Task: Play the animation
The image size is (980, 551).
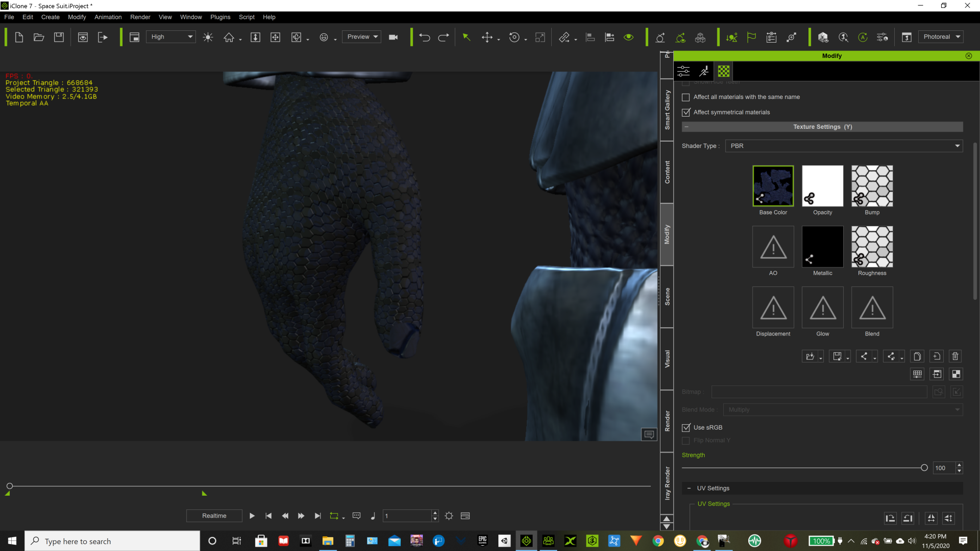Action: tap(252, 516)
